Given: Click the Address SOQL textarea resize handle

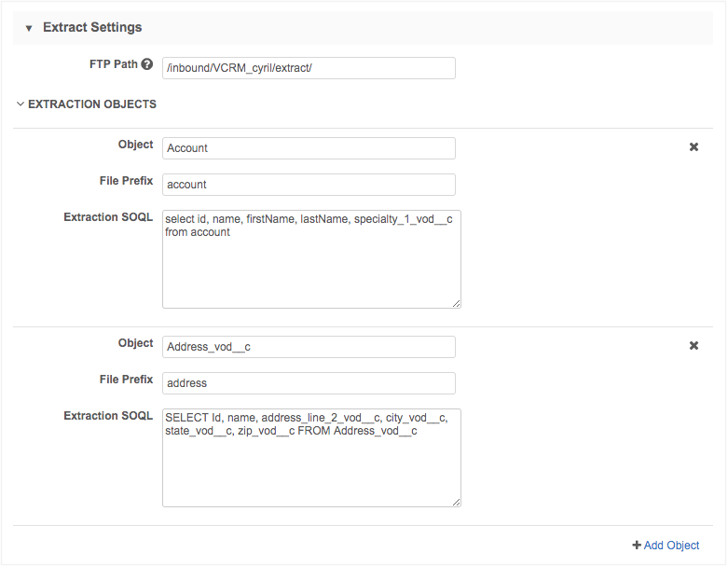Looking at the screenshot, I should point(456,501).
